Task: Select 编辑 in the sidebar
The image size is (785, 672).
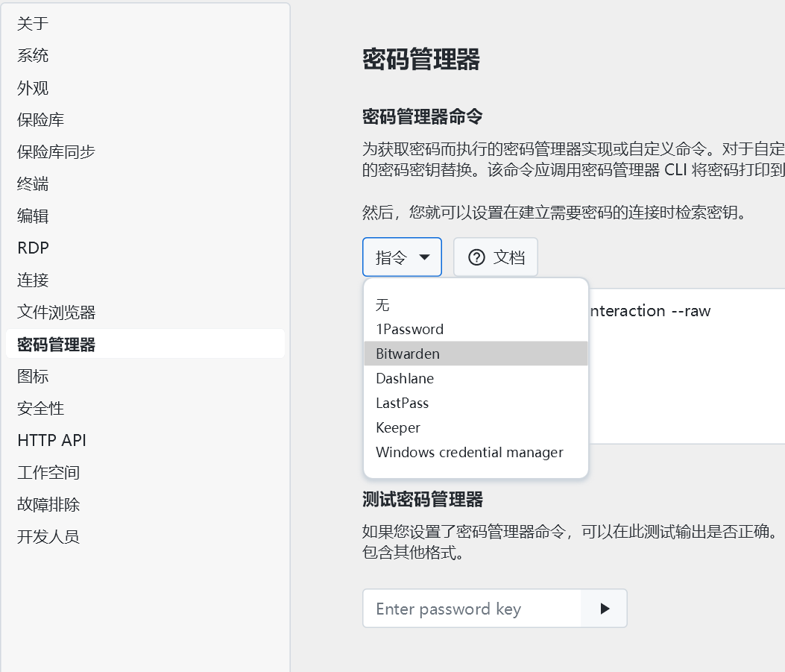Action: 145,216
